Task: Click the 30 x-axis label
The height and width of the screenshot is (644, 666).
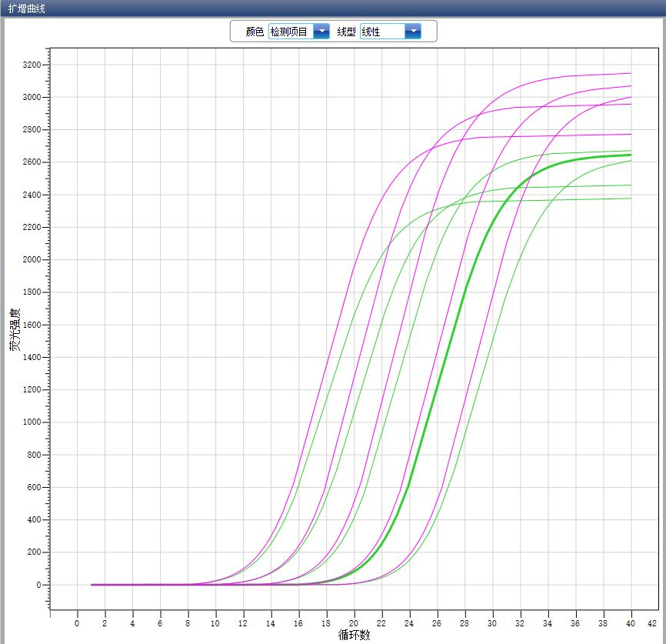Action: click(492, 623)
